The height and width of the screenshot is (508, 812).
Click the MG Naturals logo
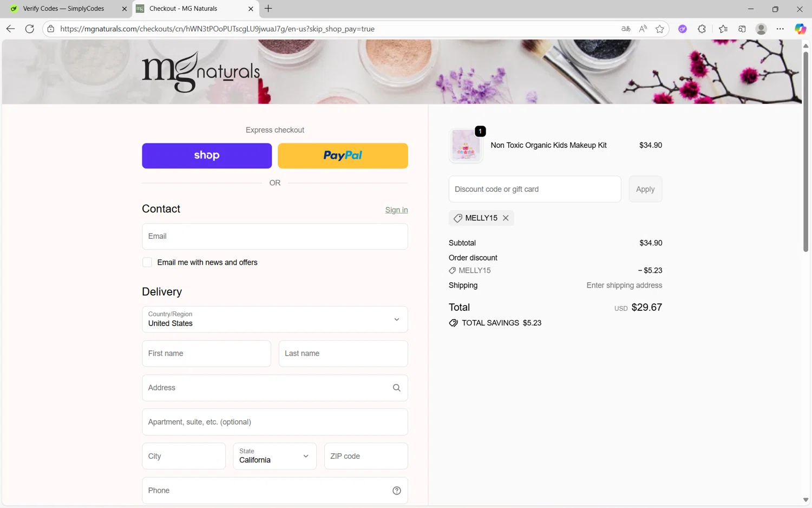click(201, 72)
